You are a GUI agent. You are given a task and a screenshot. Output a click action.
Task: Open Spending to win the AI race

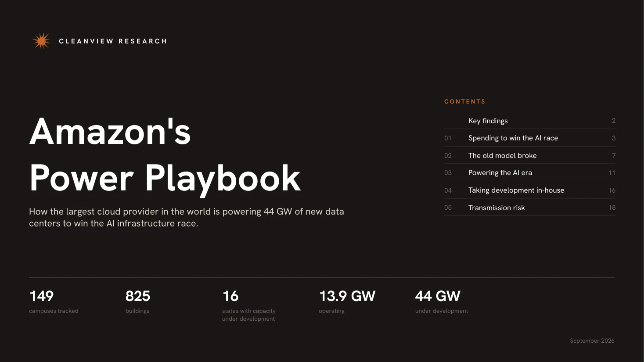pos(530,138)
